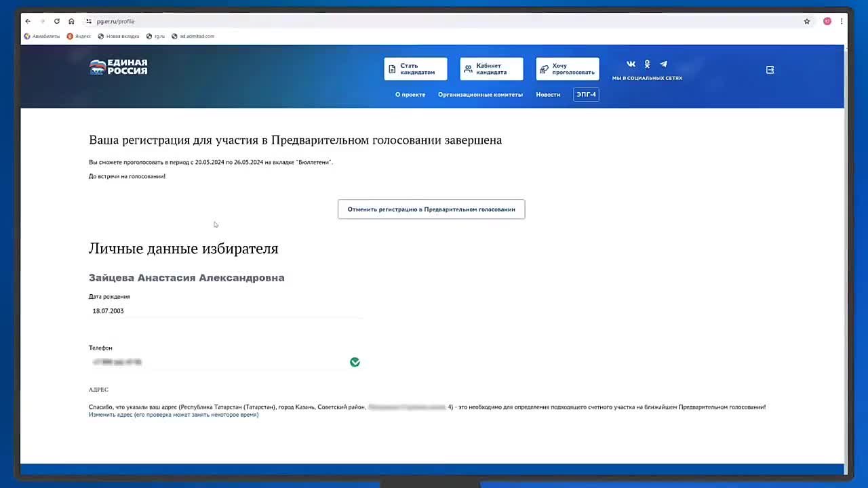
Task: Go to Организационные комитеты section
Action: pos(480,95)
